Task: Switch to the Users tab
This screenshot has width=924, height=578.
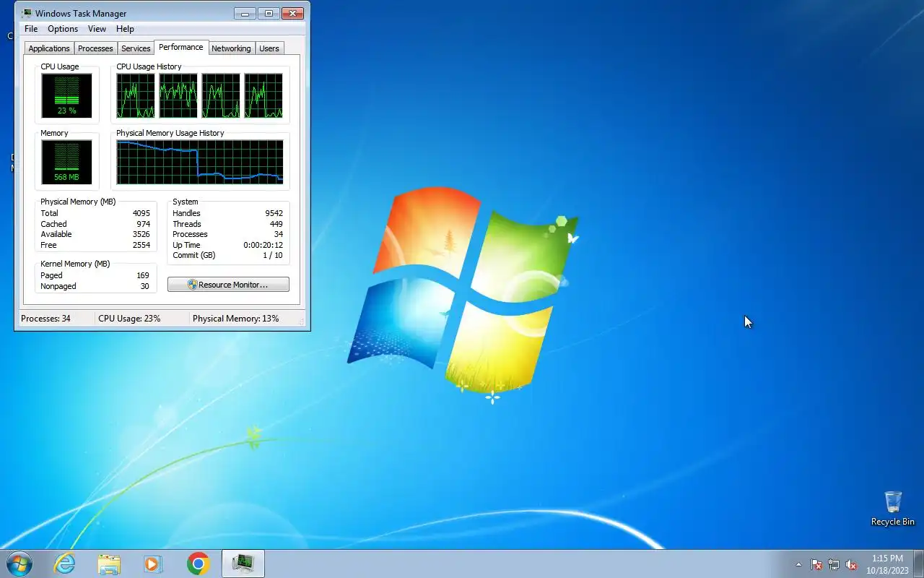Action: (x=269, y=48)
